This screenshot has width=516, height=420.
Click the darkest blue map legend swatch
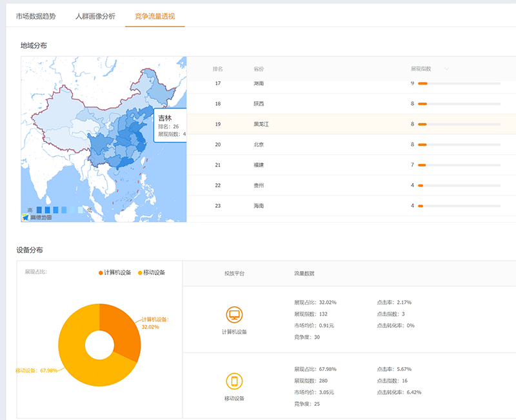[x=40, y=210]
